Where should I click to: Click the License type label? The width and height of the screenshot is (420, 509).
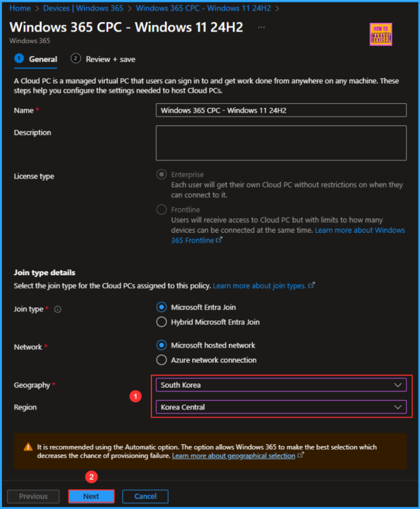pyautogui.click(x=34, y=176)
